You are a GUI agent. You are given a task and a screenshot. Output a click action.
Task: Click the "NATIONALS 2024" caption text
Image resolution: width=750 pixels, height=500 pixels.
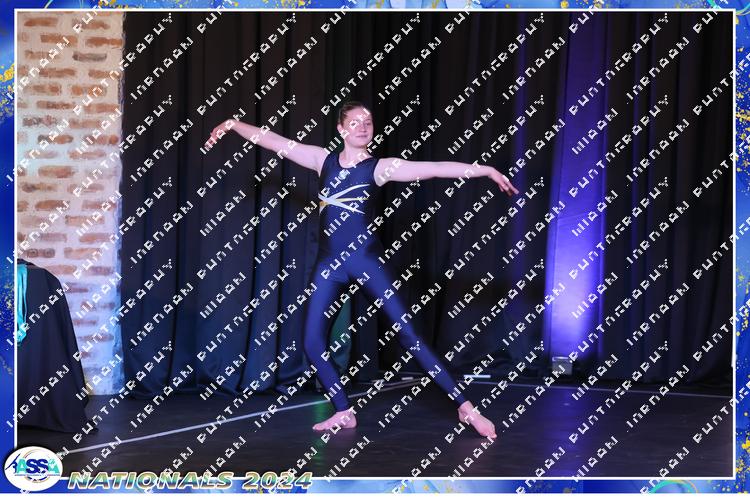tap(190, 480)
